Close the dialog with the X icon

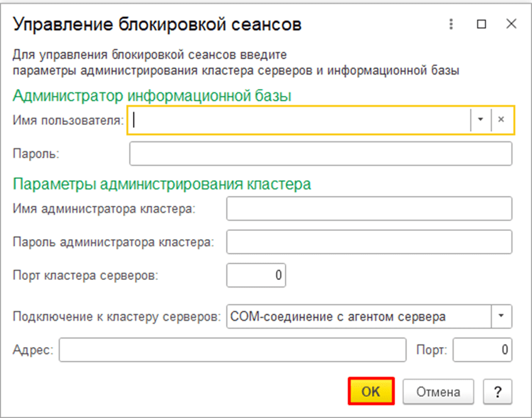tap(511, 24)
